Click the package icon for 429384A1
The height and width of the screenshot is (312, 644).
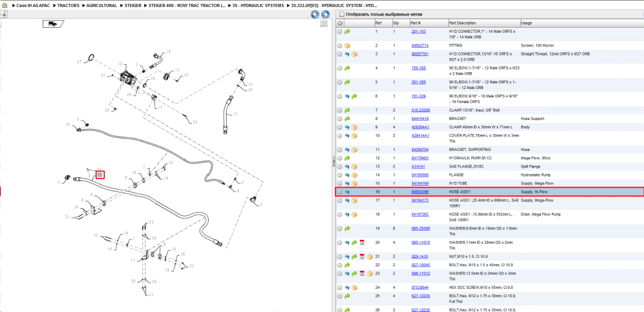tap(354, 127)
